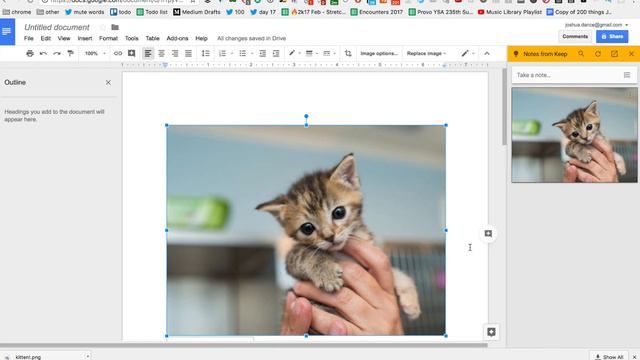Increase the indent
Screen dimensions: 640x360
pos(276,53)
